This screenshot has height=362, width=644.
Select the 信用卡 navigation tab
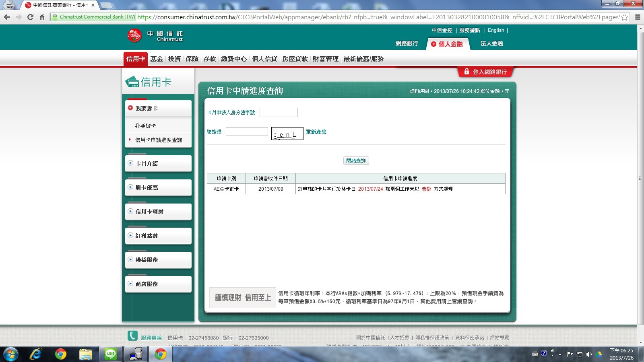pos(136,59)
